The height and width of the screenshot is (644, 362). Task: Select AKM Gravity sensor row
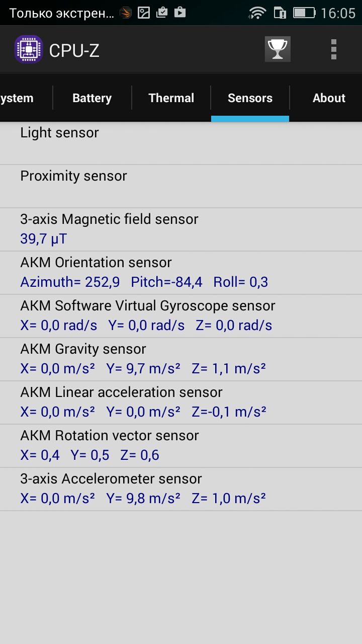click(x=181, y=359)
